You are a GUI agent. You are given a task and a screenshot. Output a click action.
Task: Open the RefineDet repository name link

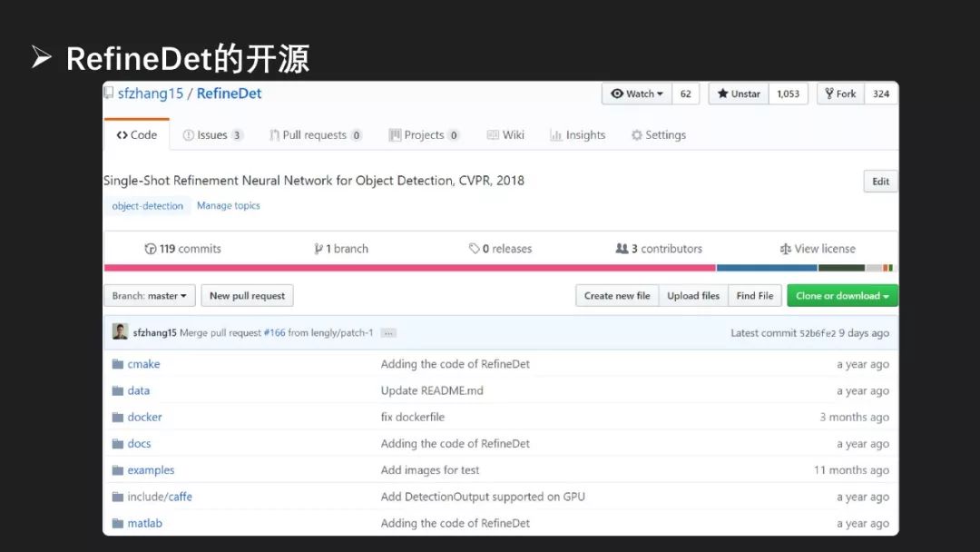coord(229,94)
